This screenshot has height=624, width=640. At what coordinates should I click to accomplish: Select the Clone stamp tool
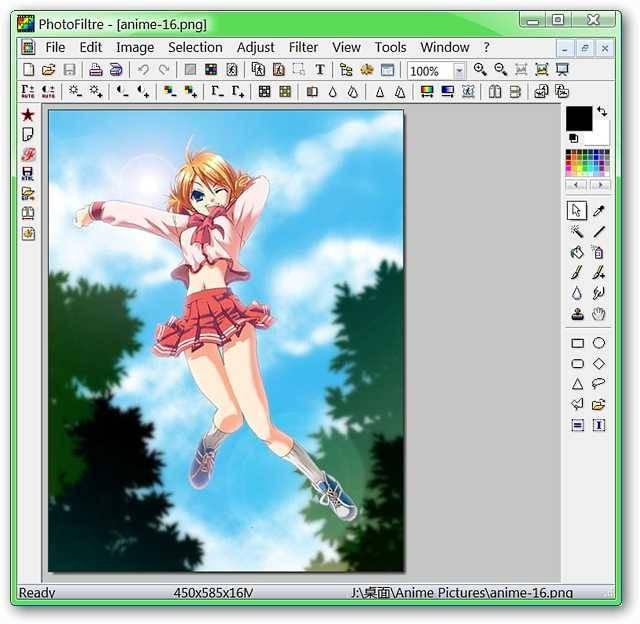point(577,314)
